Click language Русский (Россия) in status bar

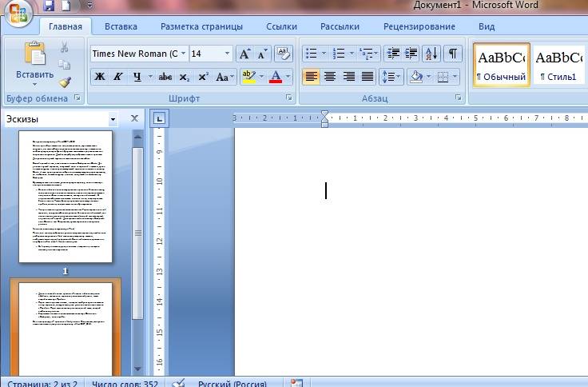coord(232,384)
